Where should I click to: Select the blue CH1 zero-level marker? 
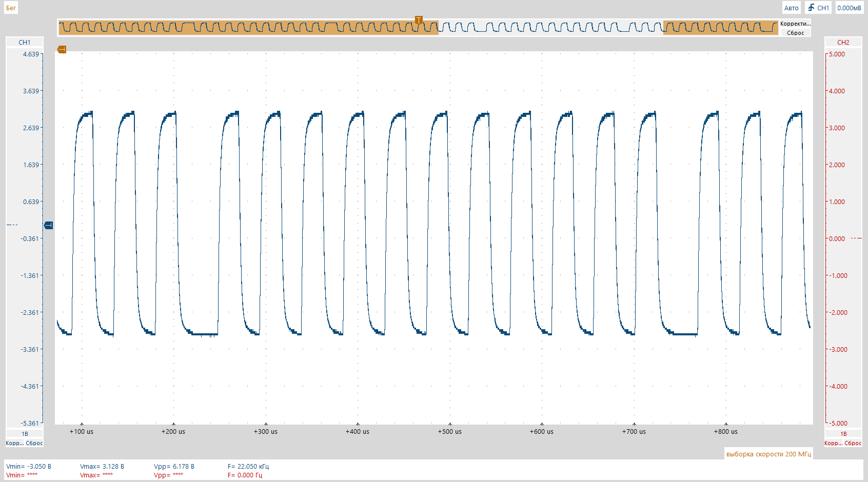point(49,225)
